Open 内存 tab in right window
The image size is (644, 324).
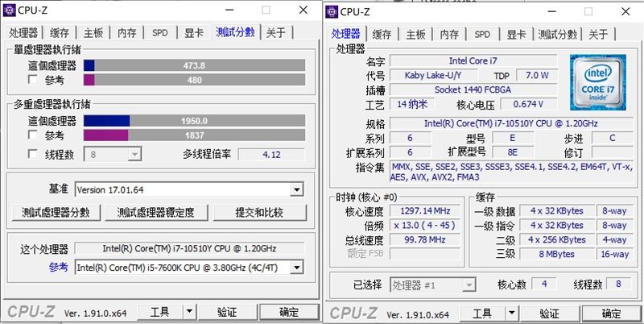pos(449,34)
